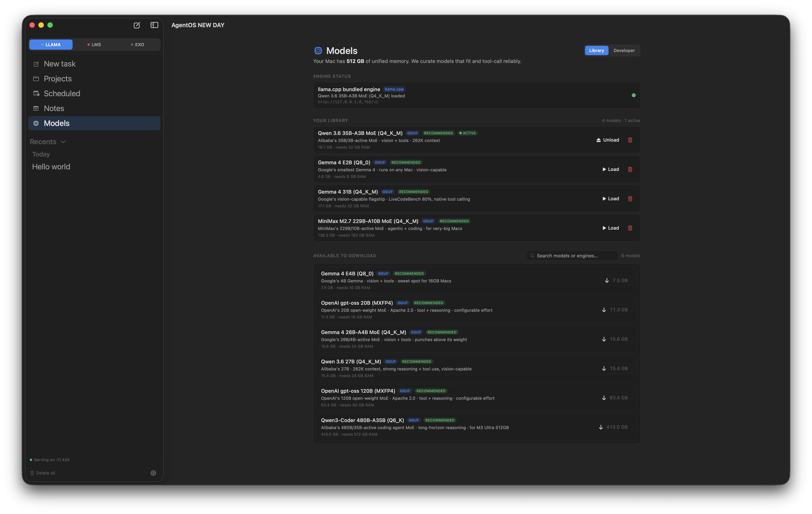The image size is (812, 514).
Task: Click the 6 models count label
Action: click(x=631, y=256)
